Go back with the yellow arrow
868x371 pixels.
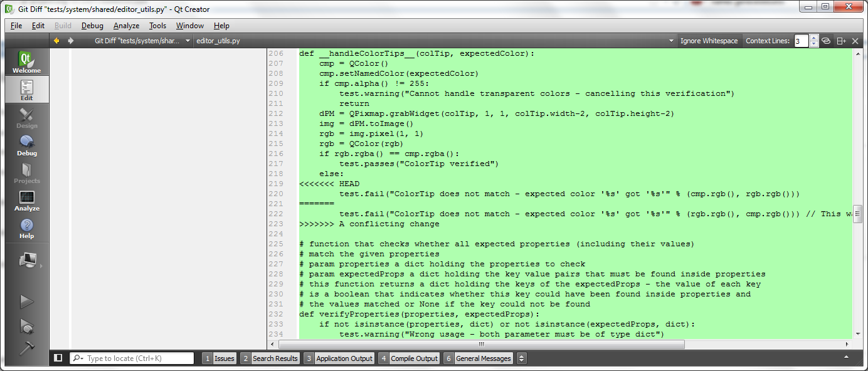[56, 41]
